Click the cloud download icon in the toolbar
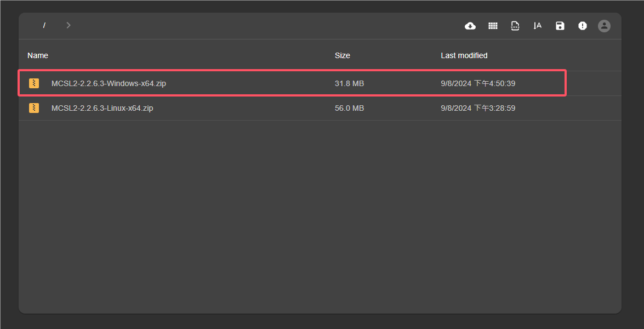644x329 pixels. (470, 26)
